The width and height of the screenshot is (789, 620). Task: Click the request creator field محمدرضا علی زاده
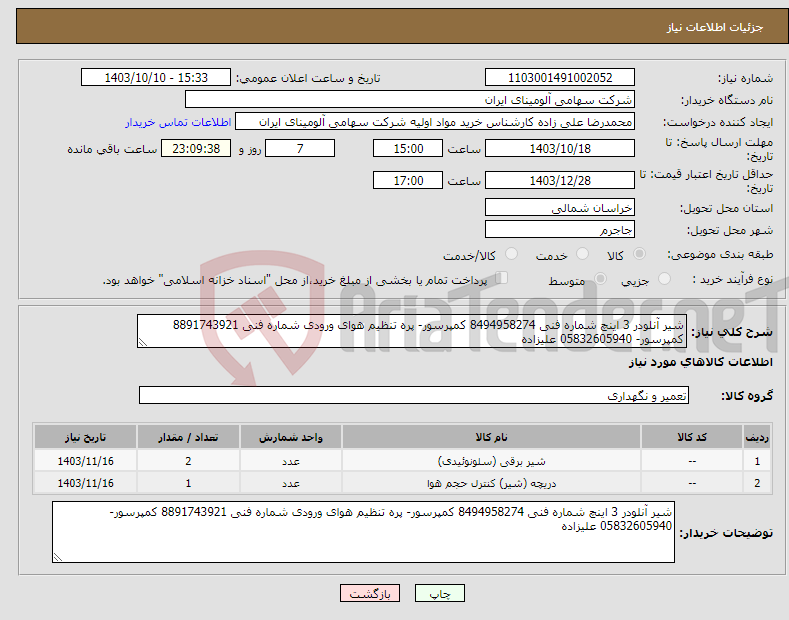(435, 122)
